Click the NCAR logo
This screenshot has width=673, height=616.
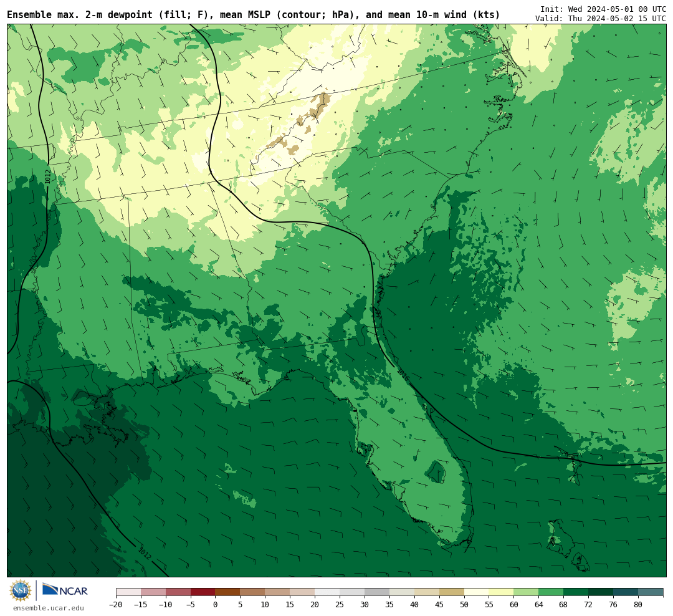[x=65, y=590]
